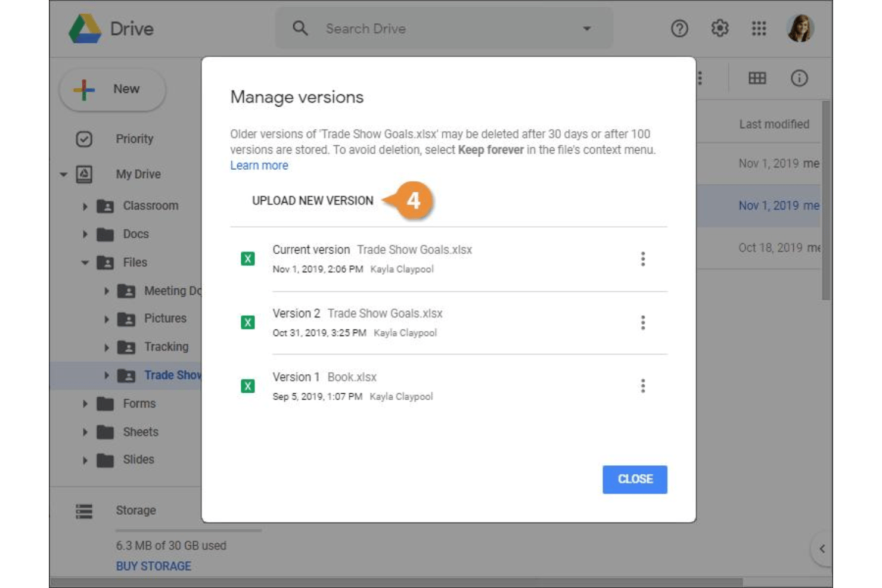Click Excel icon of Current version
The height and width of the screenshot is (588, 882).
coord(248,259)
